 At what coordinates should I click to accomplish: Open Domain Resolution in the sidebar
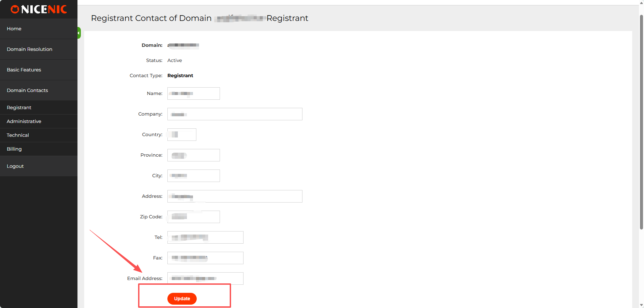(30, 49)
